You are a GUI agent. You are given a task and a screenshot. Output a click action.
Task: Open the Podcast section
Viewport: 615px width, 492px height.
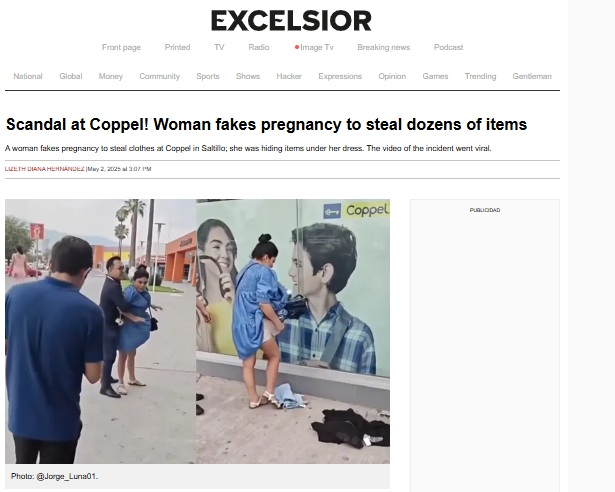448,47
